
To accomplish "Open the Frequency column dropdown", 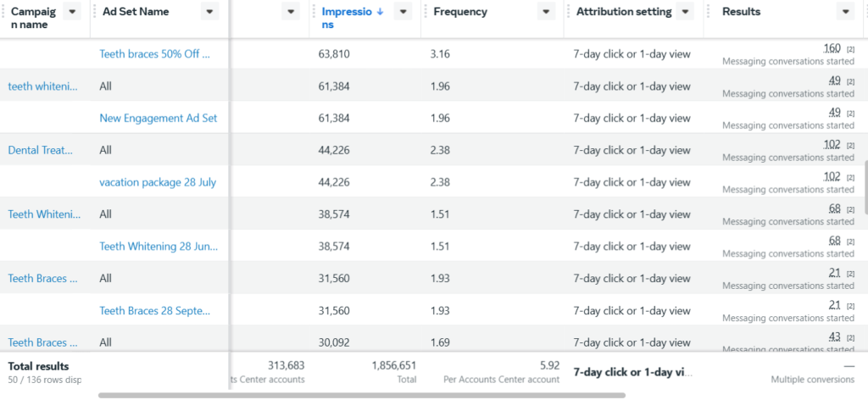I will click(545, 12).
